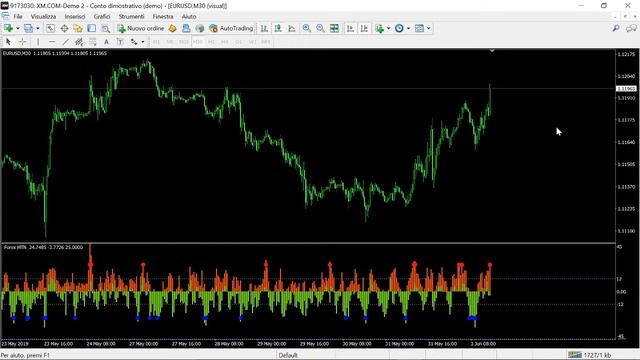Select the H1 timeframe button

coord(211,42)
